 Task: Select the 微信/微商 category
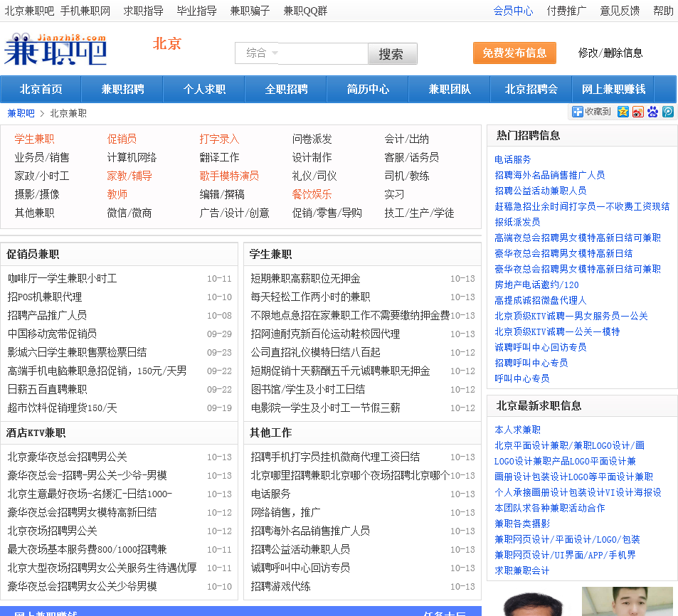129,213
